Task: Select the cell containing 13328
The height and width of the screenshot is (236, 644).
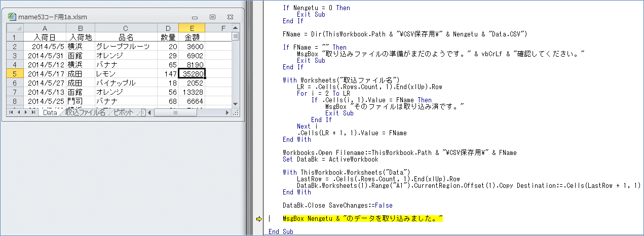Action: point(192,92)
